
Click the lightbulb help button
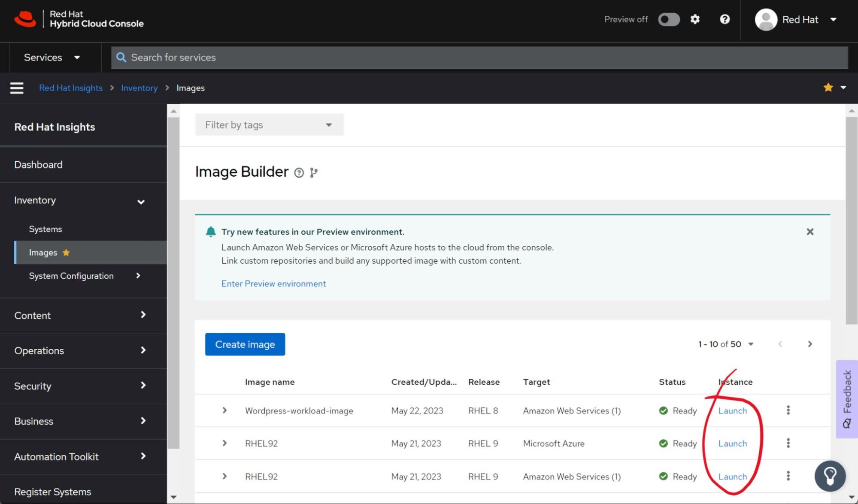830,476
